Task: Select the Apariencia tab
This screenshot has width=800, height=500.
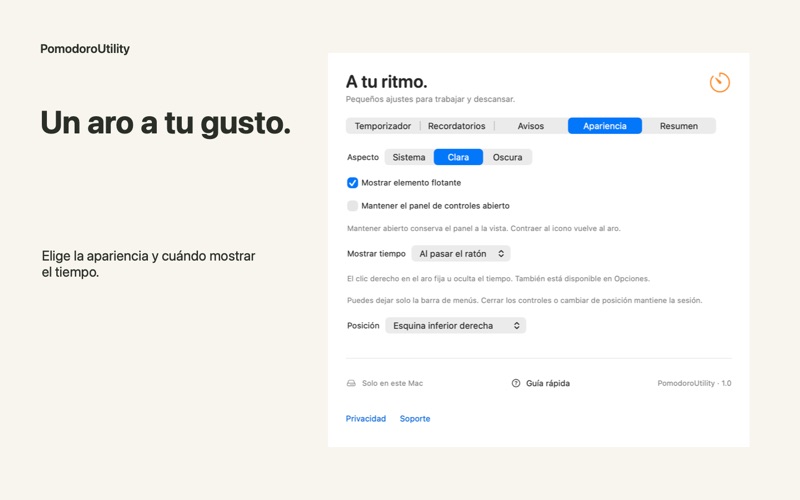Action: (x=605, y=126)
